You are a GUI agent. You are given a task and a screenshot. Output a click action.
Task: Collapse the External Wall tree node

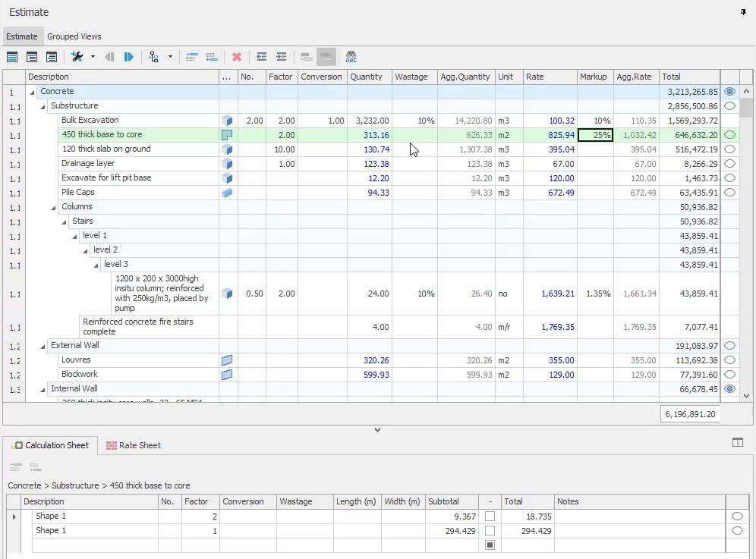(x=43, y=347)
